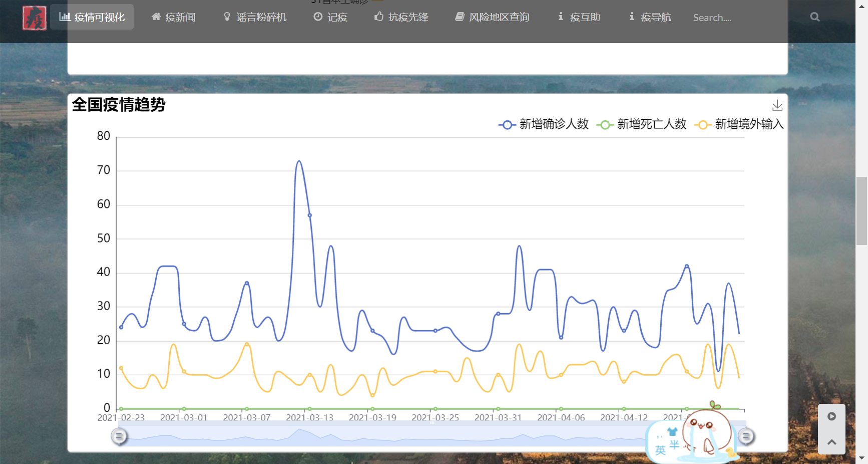Click the x-axis label 2021-03-19

tap(372, 418)
